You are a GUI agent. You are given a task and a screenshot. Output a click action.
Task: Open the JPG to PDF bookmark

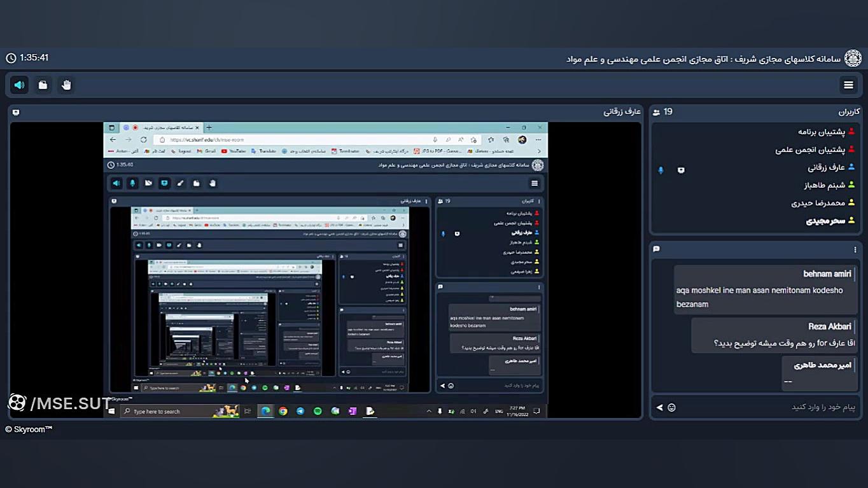pos(438,151)
